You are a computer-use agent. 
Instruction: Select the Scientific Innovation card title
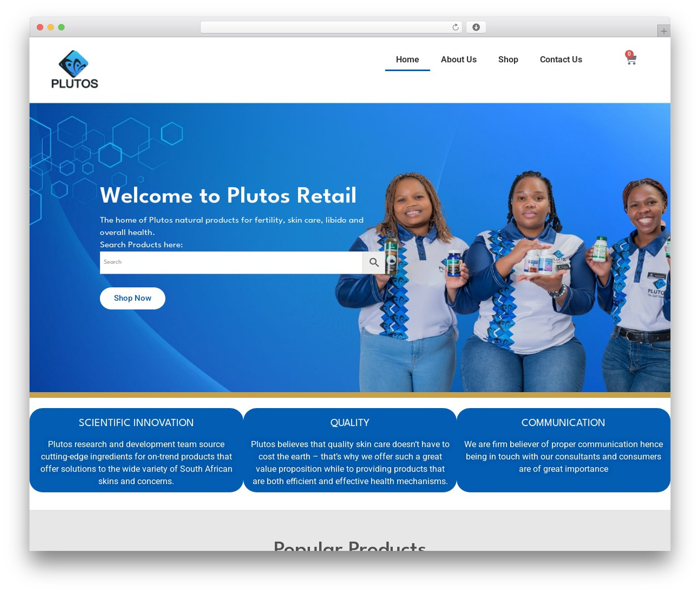136,423
